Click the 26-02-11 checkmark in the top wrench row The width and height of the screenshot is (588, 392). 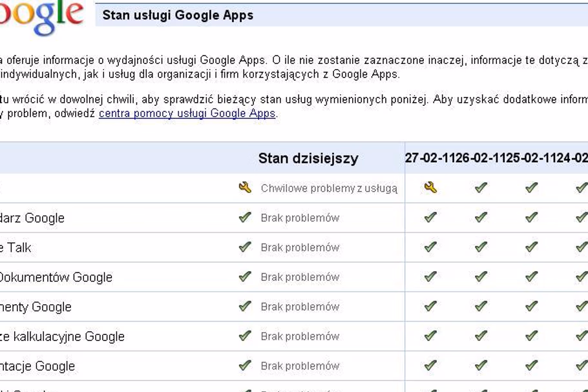pyautogui.click(x=481, y=188)
